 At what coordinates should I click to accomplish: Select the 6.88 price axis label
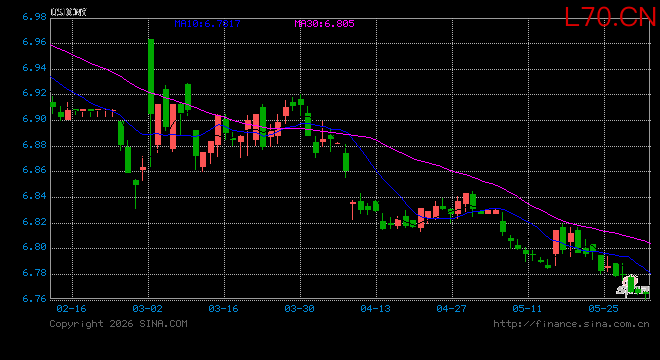pos(35,144)
